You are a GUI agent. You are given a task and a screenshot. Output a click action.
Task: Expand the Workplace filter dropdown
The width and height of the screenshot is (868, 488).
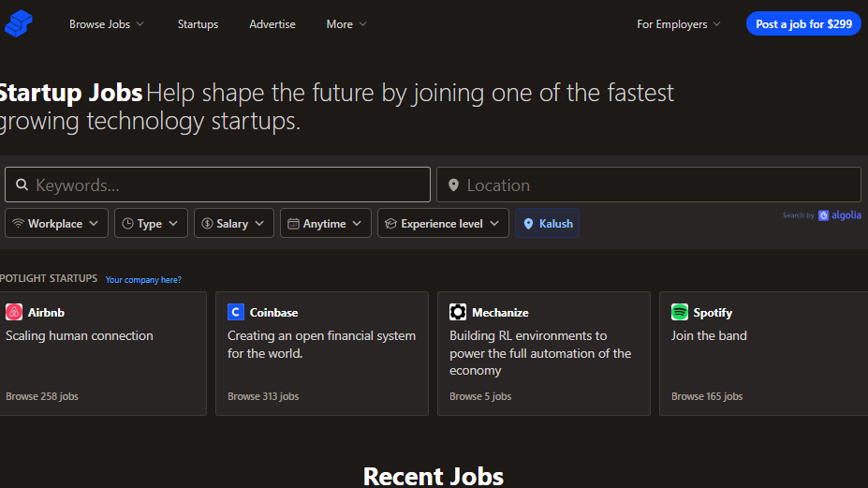56,223
